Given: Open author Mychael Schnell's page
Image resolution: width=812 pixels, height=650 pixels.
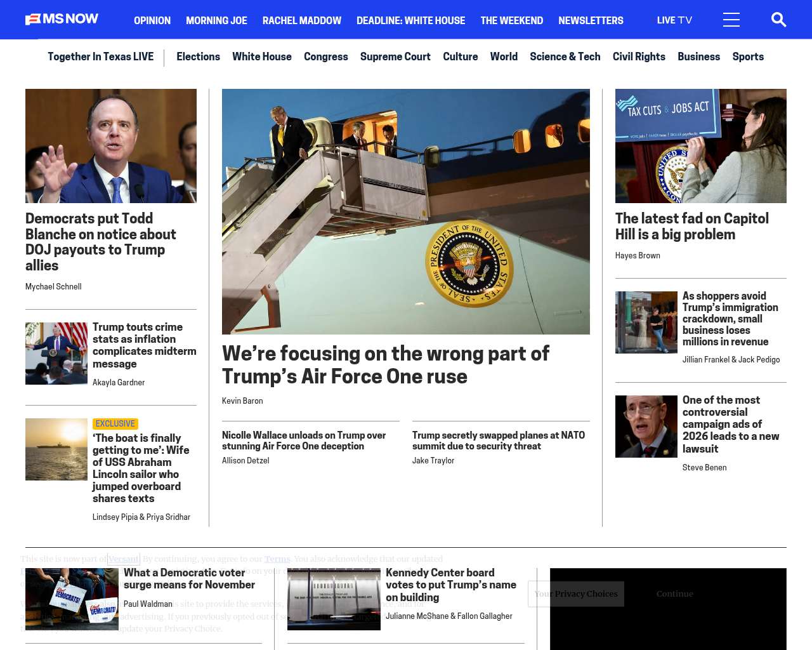Looking at the screenshot, I should pyautogui.click(x=53, y=287).
